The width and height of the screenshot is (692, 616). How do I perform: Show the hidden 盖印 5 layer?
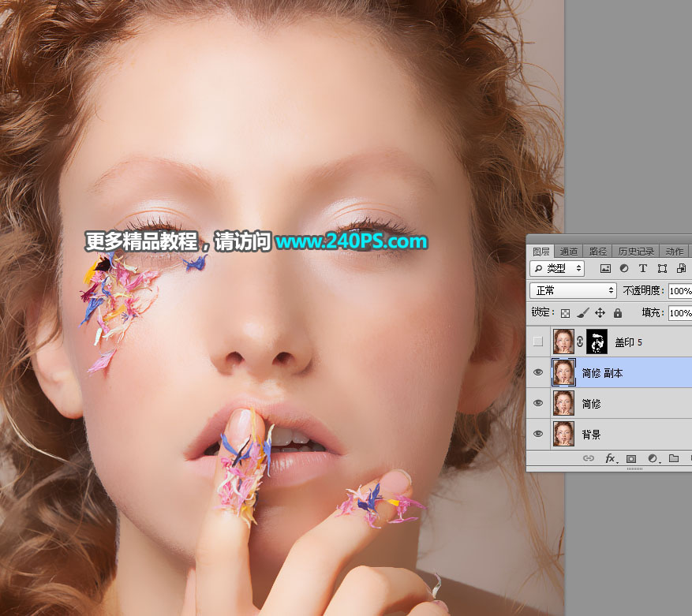pos(538,341)
